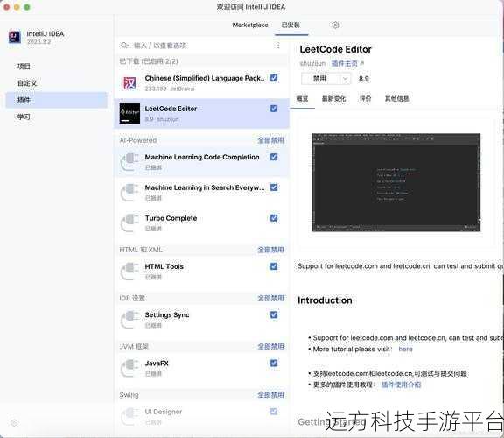
Task: Click the UI Designer plug icon
Action: pyautogui.click(x=129, y=416)
